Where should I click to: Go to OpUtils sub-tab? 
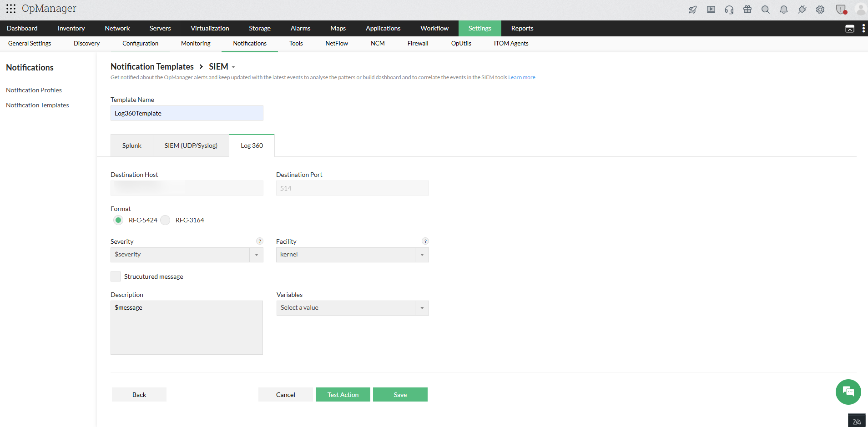(x=461, y=44)
